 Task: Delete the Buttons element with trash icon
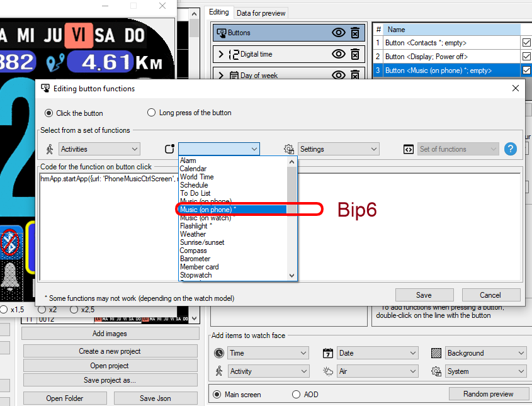click(x=355, y=33)
